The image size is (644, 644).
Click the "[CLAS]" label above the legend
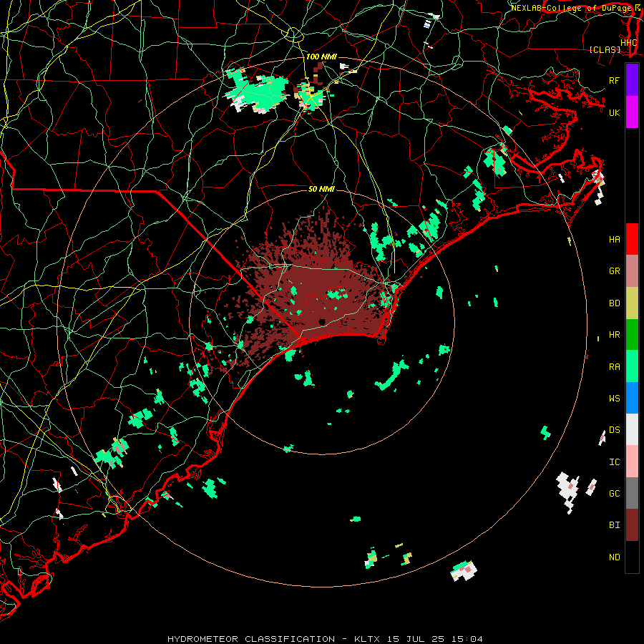tap(605, 49)
